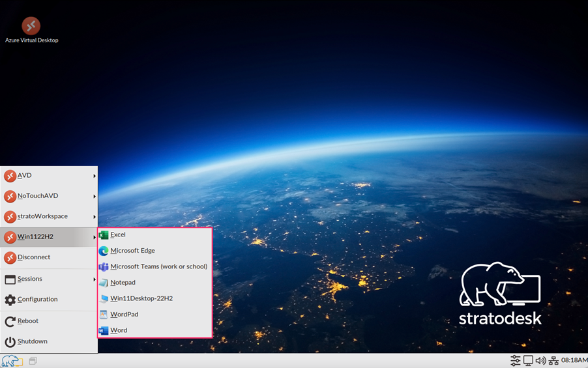Select Win1122H2 menu entry
Image resolution: width=588 pixels, height=368 pixels.
[49, 237]
